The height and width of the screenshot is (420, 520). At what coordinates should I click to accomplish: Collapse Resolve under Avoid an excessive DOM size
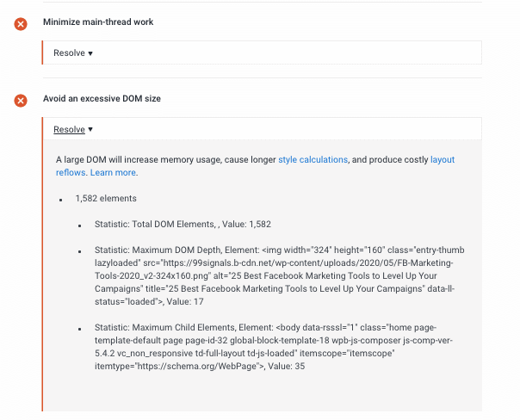point(73,130)
